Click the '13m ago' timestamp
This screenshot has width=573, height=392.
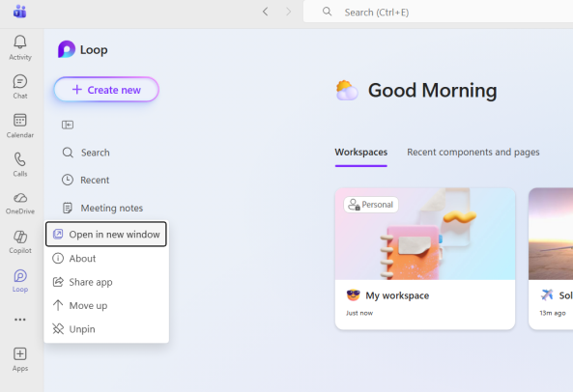pos(553,313)
